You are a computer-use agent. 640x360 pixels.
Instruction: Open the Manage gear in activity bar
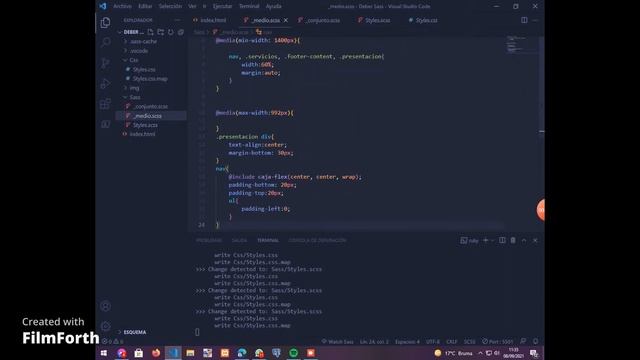click(105, 326)
